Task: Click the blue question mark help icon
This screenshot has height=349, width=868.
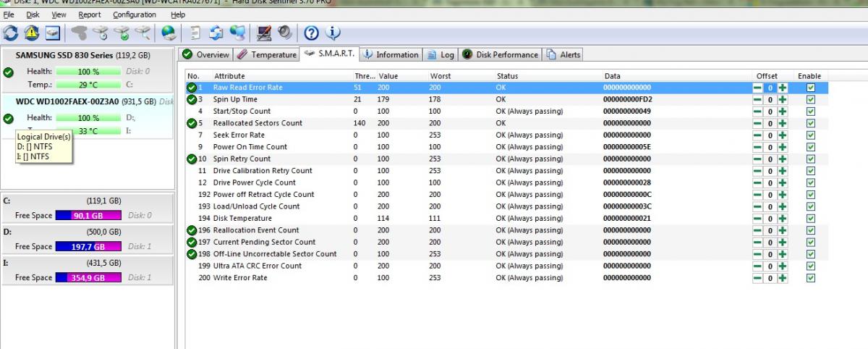Action: click(x=312, y=33)
